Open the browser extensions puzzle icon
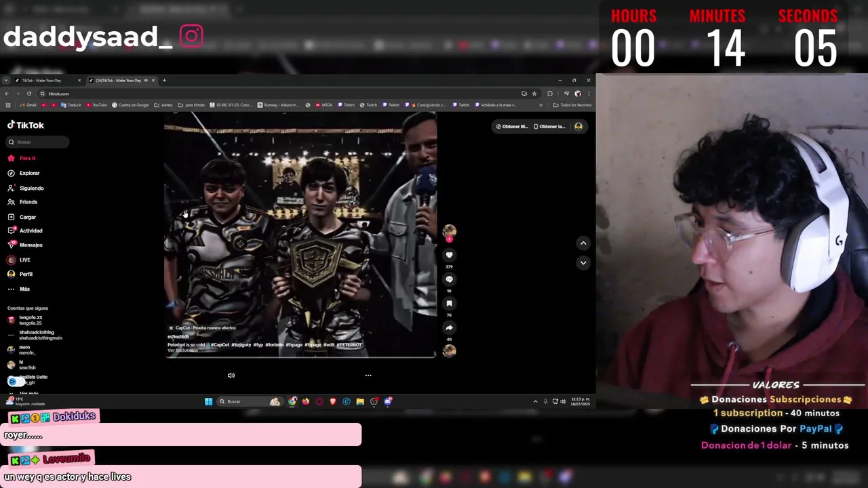This screenshot has height=488, width=868. pos(550,94)
